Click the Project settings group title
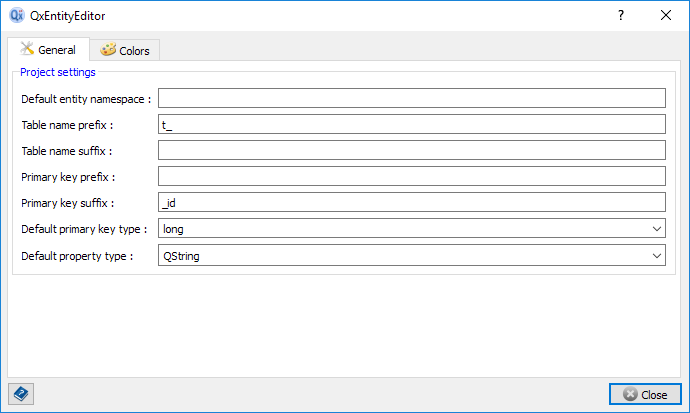Screen dimensions: 690x413 58,72
